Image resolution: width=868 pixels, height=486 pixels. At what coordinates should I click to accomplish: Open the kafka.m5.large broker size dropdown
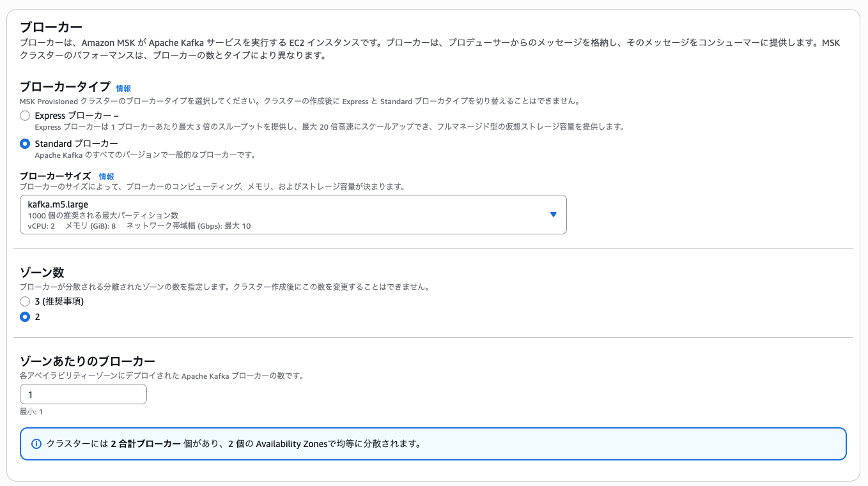tap(293, 215)
